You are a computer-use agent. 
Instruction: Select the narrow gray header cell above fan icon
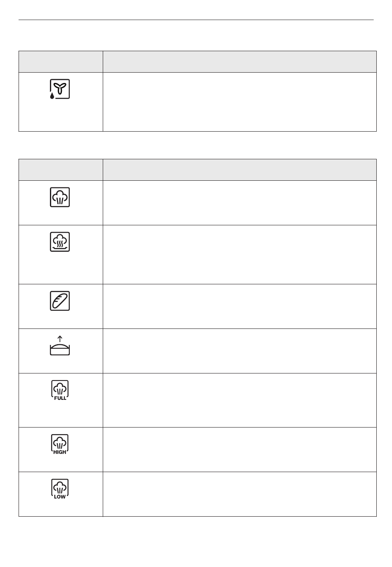[x=61, y=62]
